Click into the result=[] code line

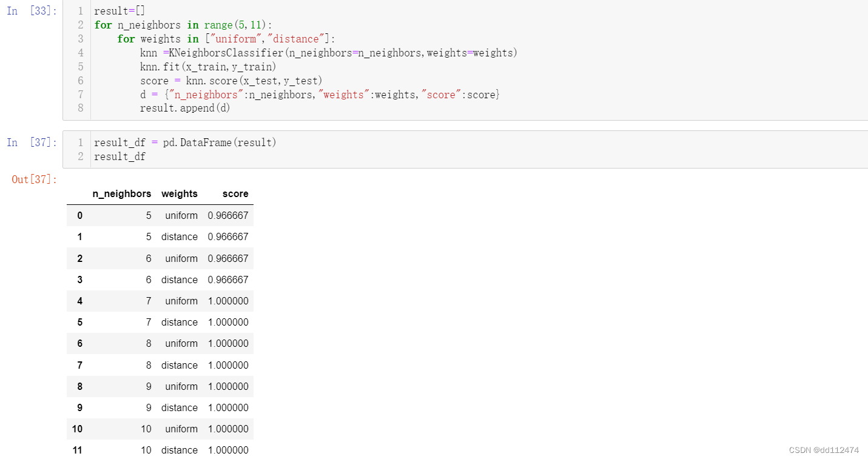[x=119, y=11]
